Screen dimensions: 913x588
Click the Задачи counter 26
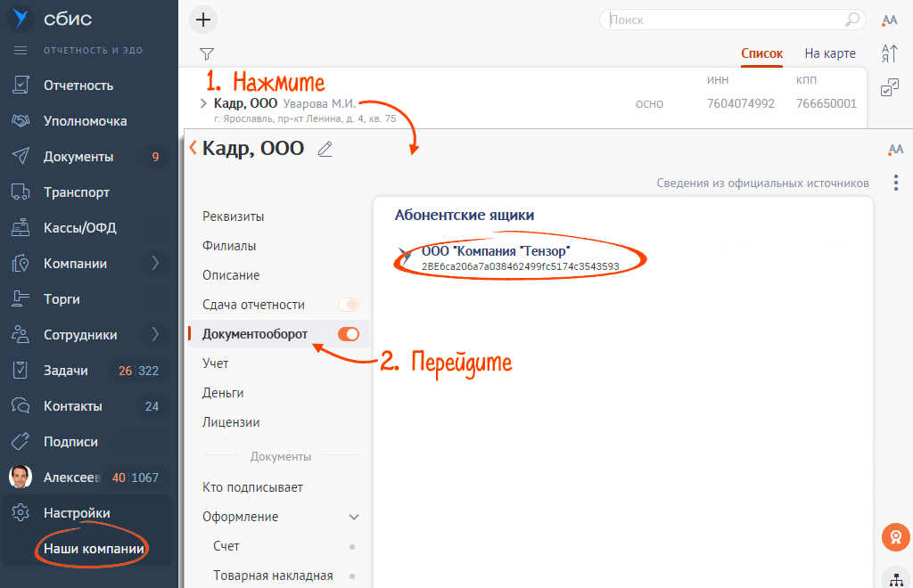pos(125,371)
